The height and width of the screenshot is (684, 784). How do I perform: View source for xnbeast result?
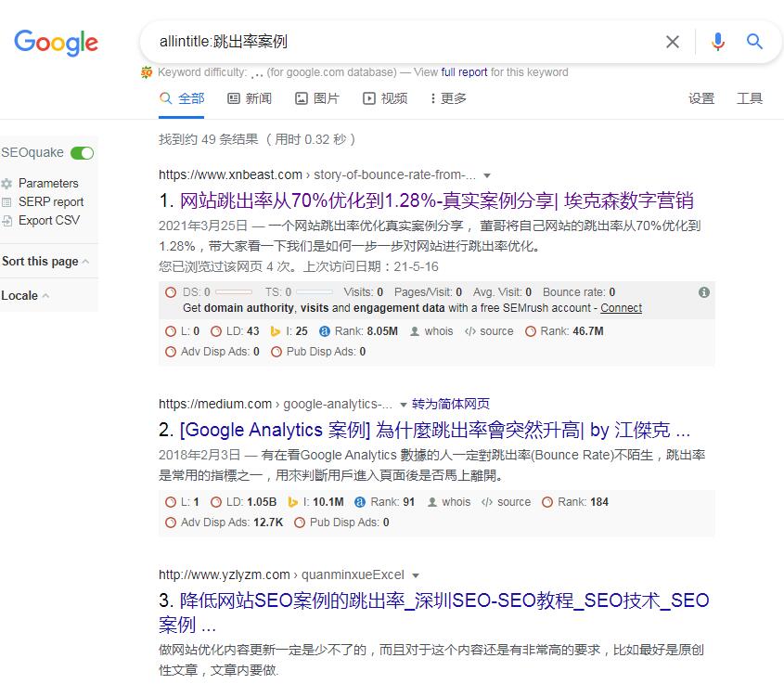(x=489, y=331)
